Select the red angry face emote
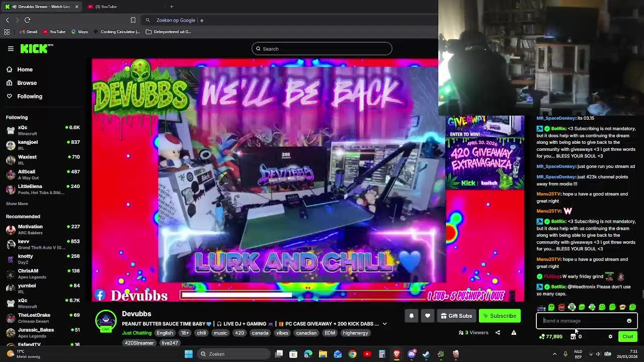The width and height of the screenshot is (644, 362). coord(561,307)
